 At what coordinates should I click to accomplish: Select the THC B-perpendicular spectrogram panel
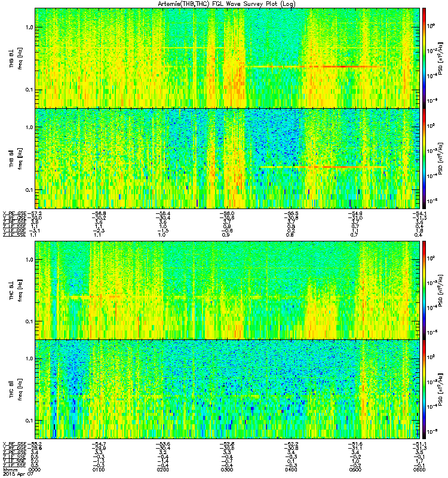click(228, 290)
